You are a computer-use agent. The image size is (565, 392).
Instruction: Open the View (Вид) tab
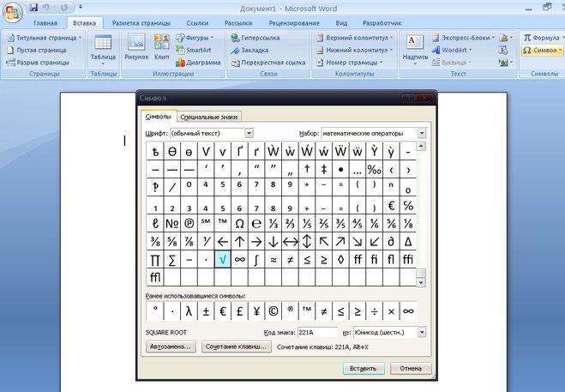[x=341, y=23]
